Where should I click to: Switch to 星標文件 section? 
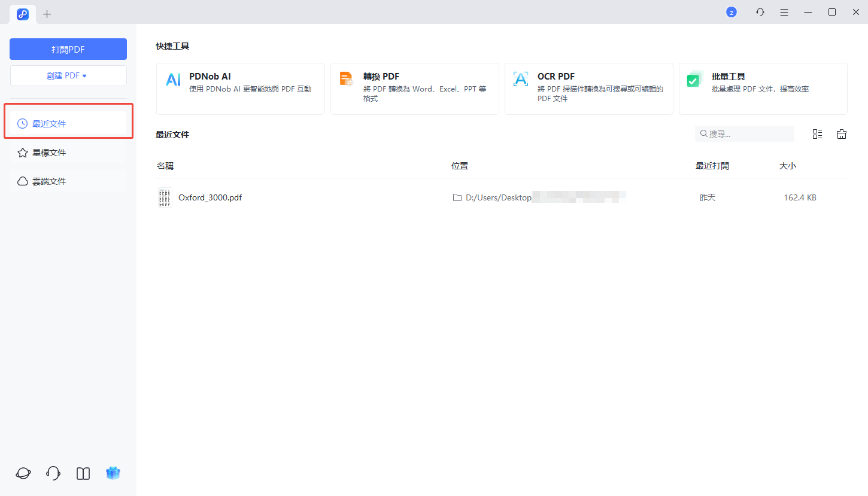click(x=68, y=152)
